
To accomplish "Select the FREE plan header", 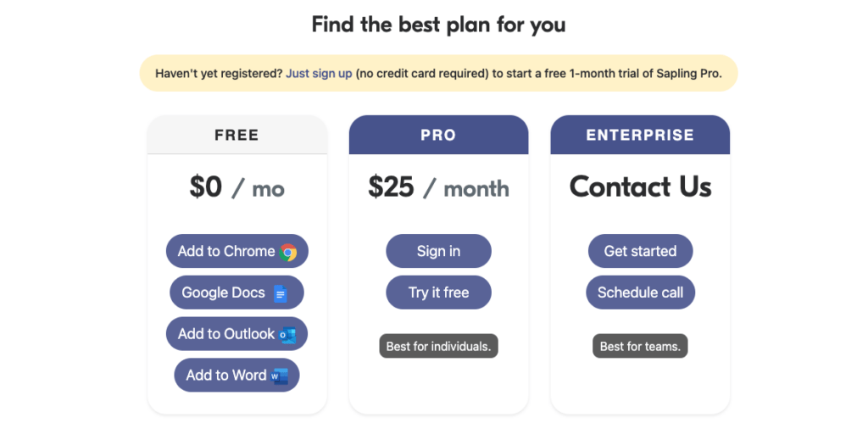I will (237, 135).
